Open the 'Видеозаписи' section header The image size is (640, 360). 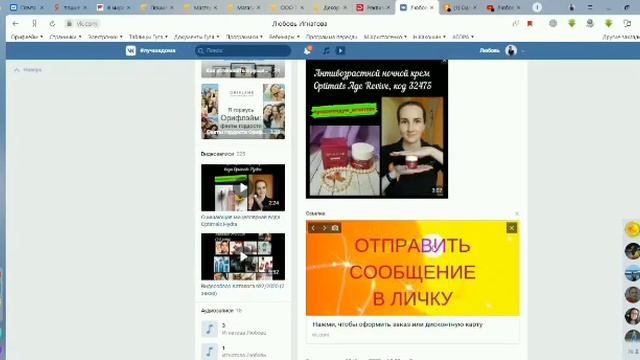click(223, 154)
